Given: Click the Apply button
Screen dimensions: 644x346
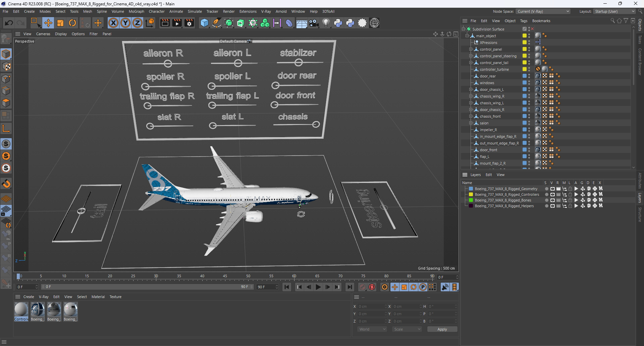Looking at the screenshot, I should [x=442, y=329].
